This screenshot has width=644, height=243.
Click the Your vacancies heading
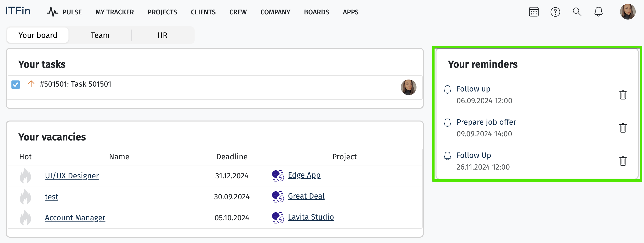52,137
